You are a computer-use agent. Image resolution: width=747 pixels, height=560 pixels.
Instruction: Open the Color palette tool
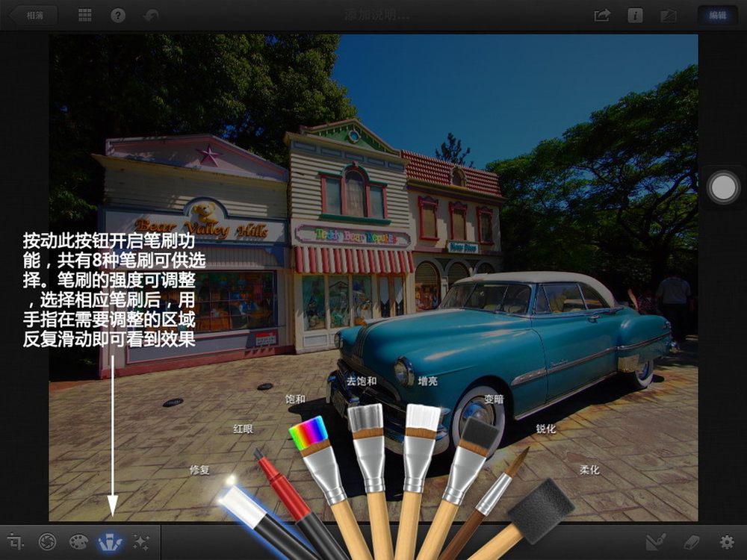pos(78,542)
